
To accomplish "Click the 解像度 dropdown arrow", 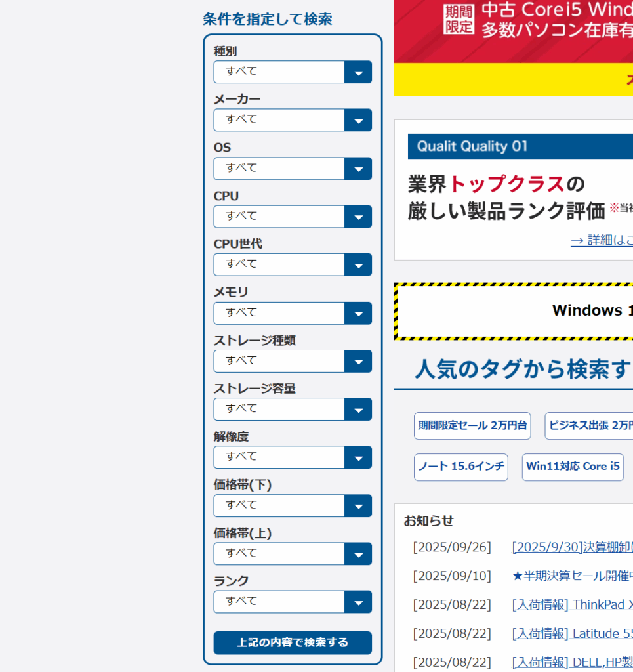I will [358, 457].
